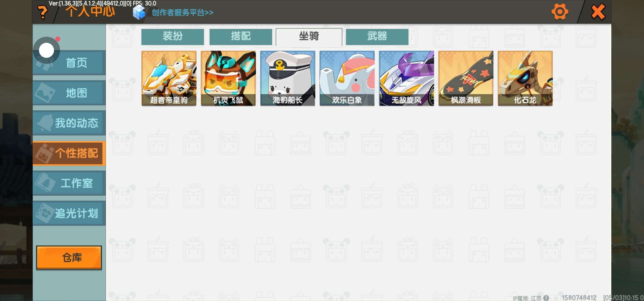
Task: Tap the floating white record circle
Action: click(x=46, y=50)
